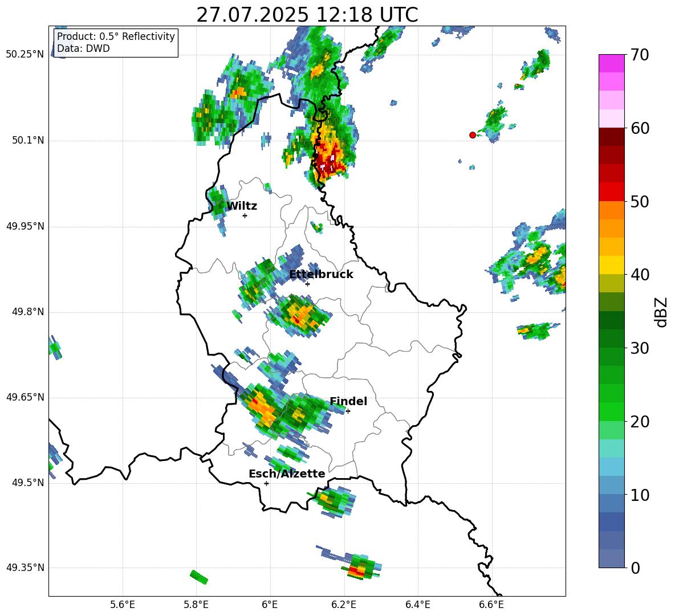
Task: Click the 5.8°E longitude label
Action: click(196, 605)
